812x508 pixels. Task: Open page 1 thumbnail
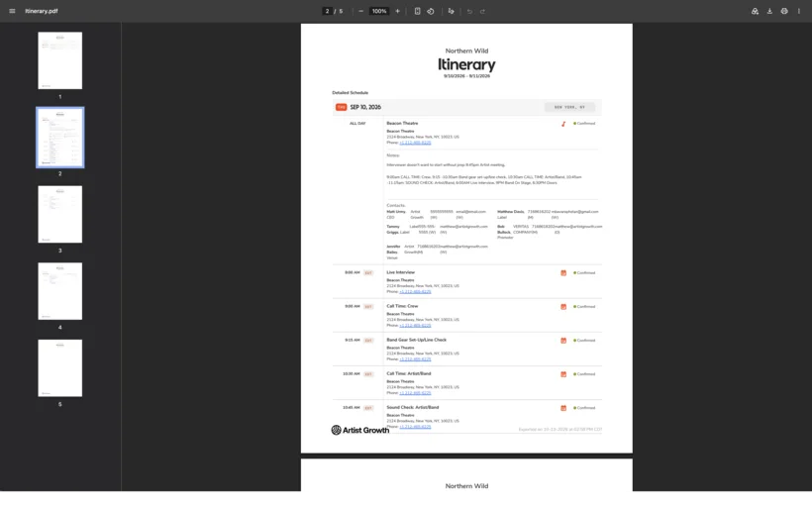pyautogui.click(x=60, y=60)
